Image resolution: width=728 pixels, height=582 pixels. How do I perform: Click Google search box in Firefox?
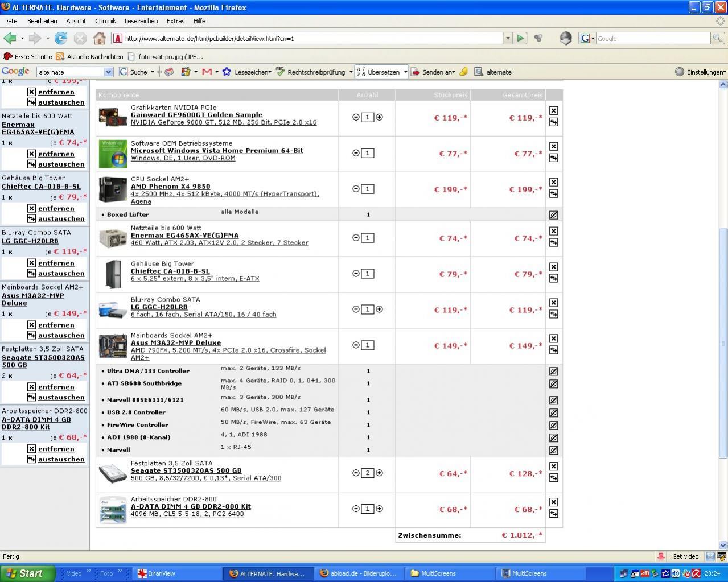click(x=653, y=38)
